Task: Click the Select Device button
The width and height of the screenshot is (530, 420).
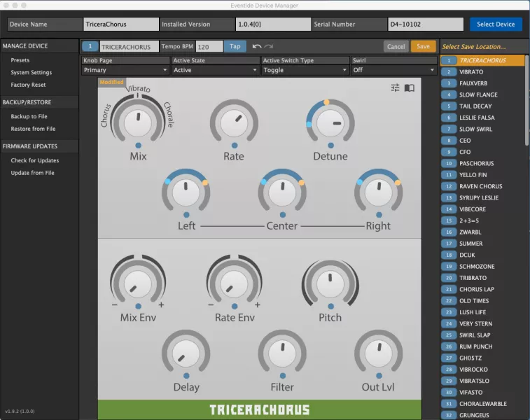Action: (496, 24)
